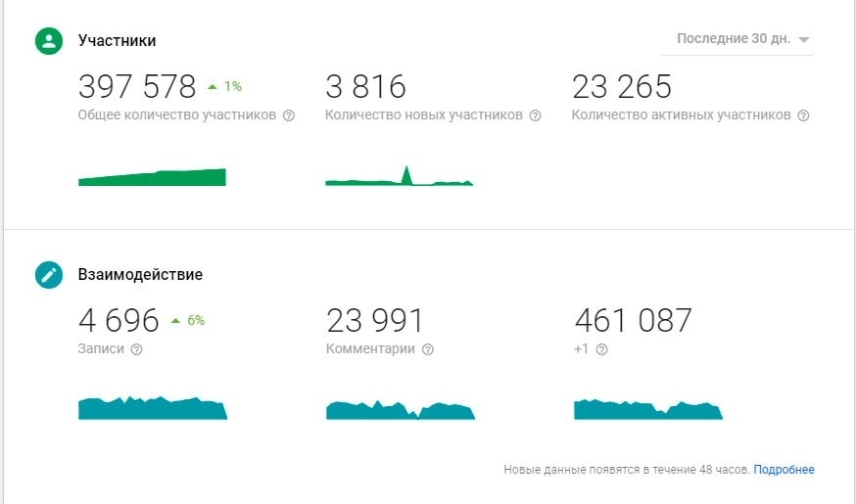This screenshot has height=504, width=856.
Task: Click the Взаимодействие section heading
Action: pos(140,274)
